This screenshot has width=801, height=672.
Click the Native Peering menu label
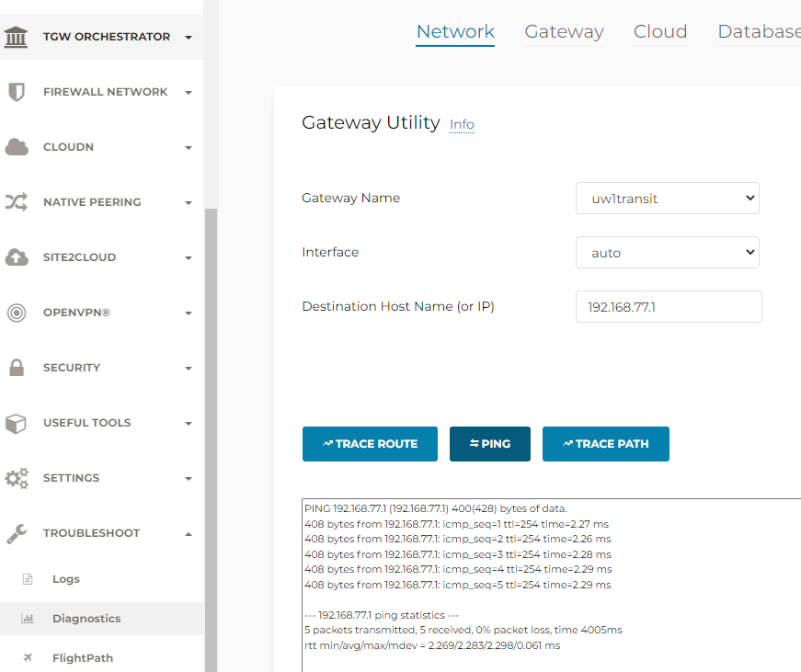coord(92,202)
